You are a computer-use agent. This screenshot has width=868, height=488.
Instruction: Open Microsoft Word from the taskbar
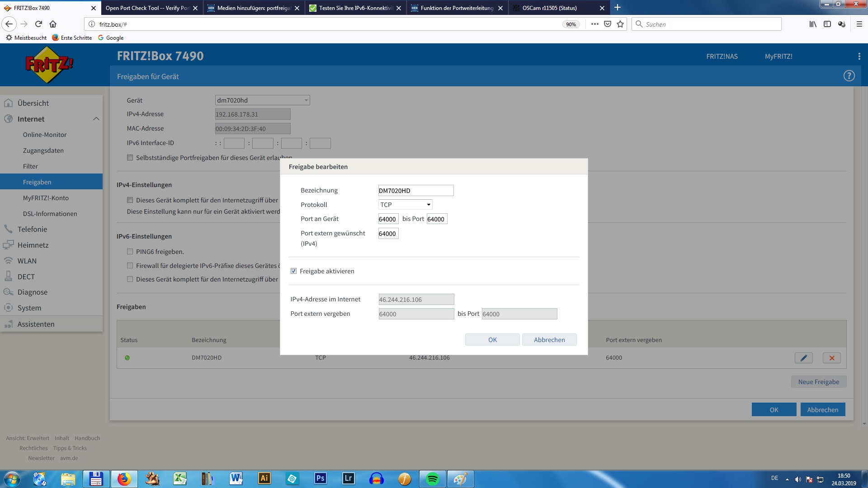[236, 479]
